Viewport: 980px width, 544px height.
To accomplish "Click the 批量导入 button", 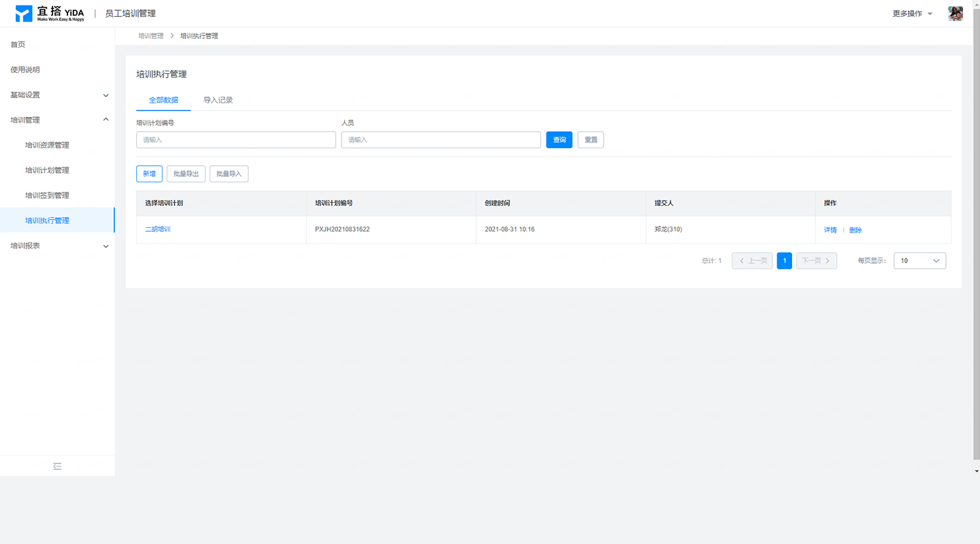I will pos(229,173).
